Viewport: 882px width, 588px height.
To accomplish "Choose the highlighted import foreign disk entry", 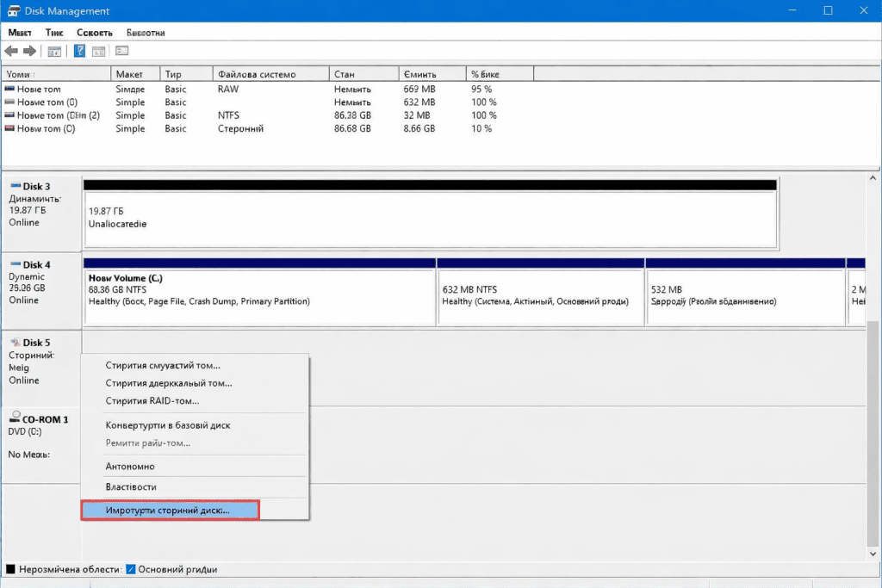I will pyautogui.click(x=169, y=511).
